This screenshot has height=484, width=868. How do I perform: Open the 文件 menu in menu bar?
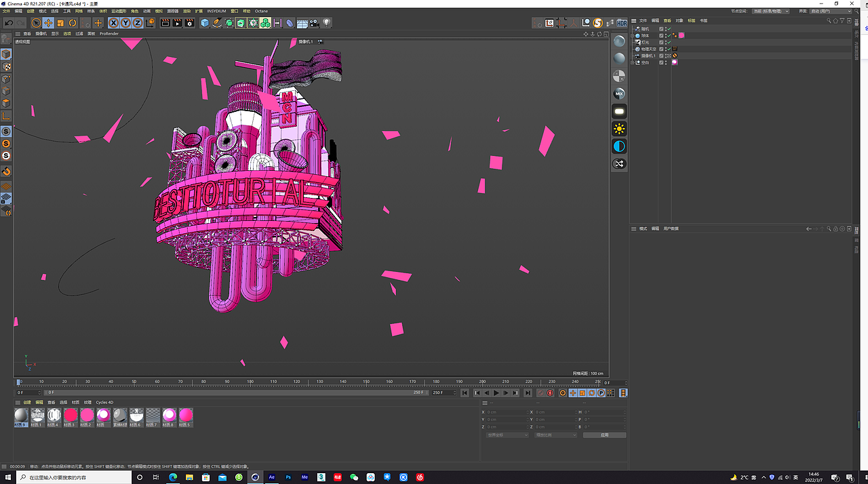coord(6,11)
